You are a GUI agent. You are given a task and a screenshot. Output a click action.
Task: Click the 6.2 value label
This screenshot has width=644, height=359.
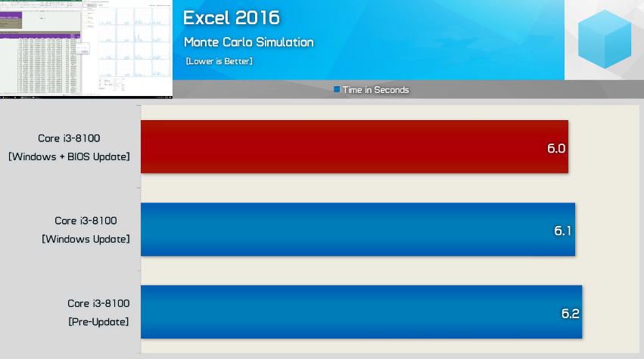570,314
